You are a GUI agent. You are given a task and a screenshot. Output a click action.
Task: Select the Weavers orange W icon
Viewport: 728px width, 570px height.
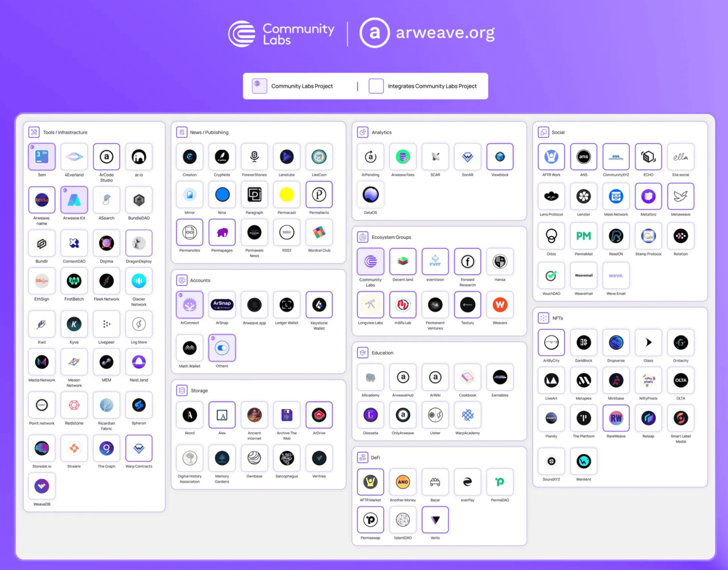500,305
